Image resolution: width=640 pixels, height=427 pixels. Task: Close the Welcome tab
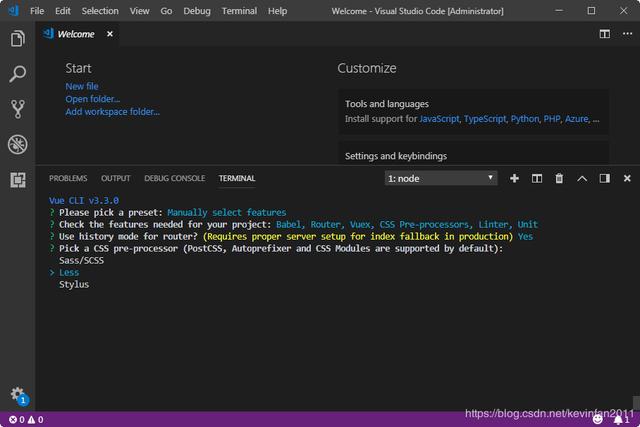(x=110, y=34)
